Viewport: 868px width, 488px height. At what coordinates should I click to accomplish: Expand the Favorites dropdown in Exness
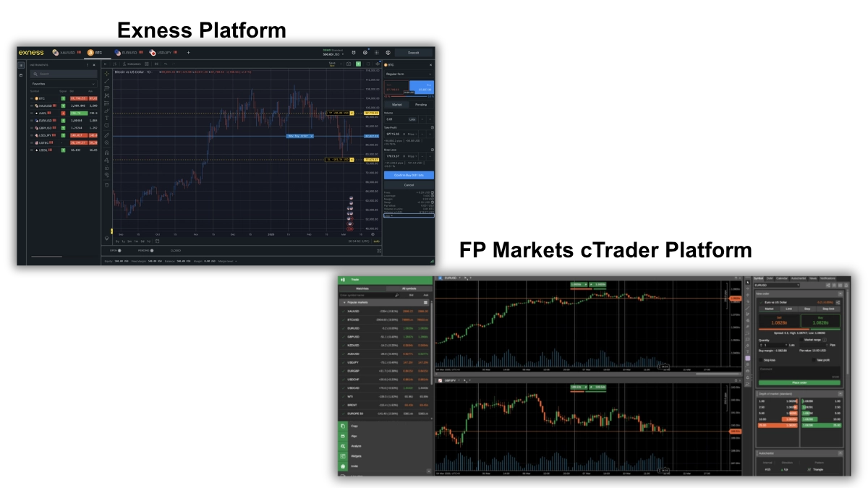click(64, 84)
